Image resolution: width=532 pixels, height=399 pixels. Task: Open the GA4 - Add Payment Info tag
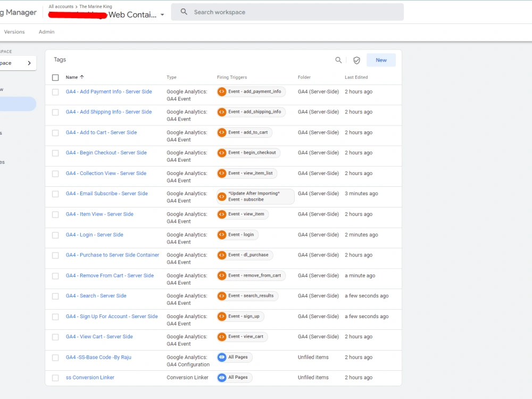(x=109, y=92)
